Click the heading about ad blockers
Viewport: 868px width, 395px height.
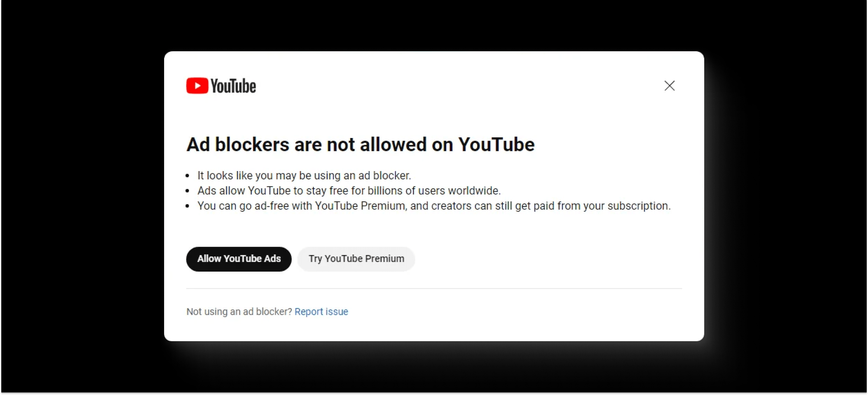[x=360, y=145]
